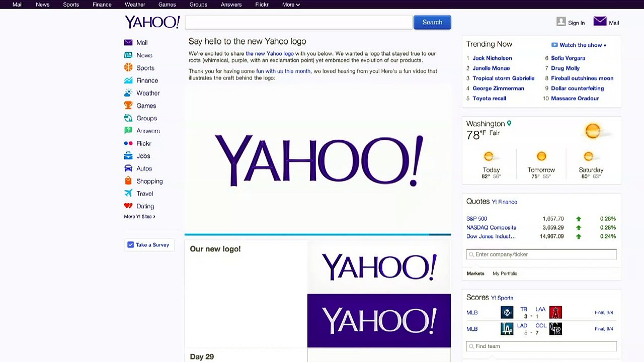Open Answers in the top navigation bar

pyautogui.click(x=231, y=5)
